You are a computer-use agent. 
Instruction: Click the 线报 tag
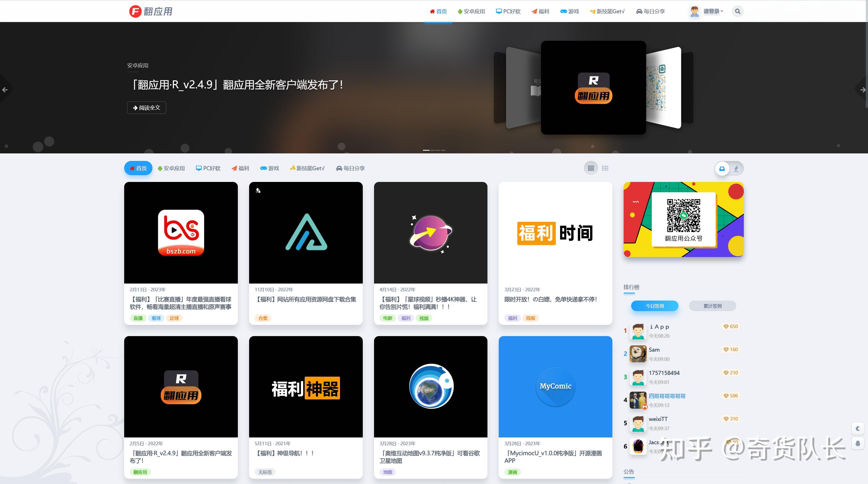tap(531, 318)
